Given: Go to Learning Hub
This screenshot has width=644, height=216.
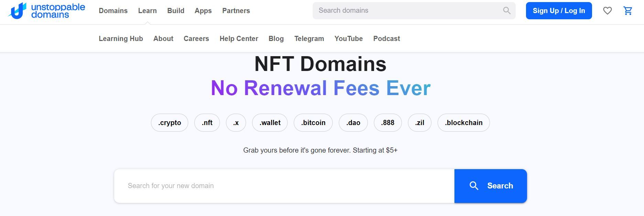Looking at the screenshot, I should [x=121, y=39].
